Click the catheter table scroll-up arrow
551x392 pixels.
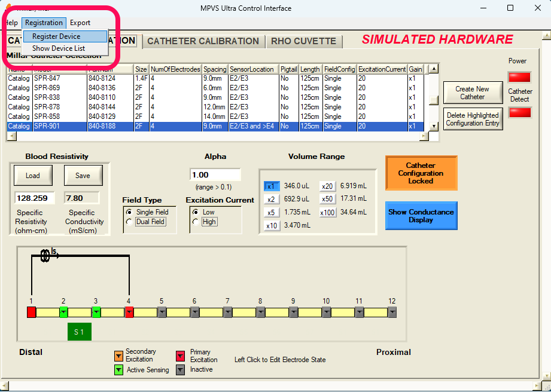coord(434,69)
